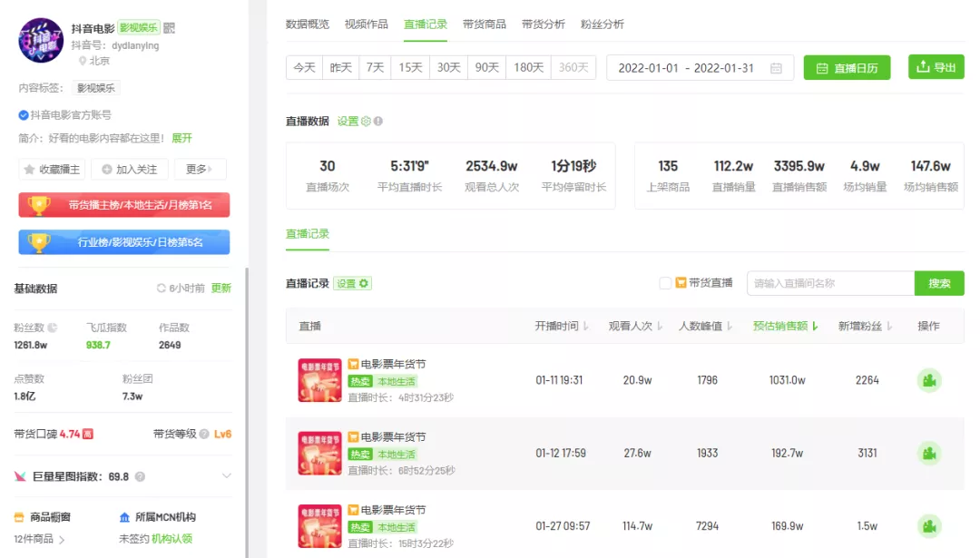The width and height of the screenshot is (980, 558).
Task: Open the 带货播主榜 月榜第1名 banner
Action: point(124,205)
